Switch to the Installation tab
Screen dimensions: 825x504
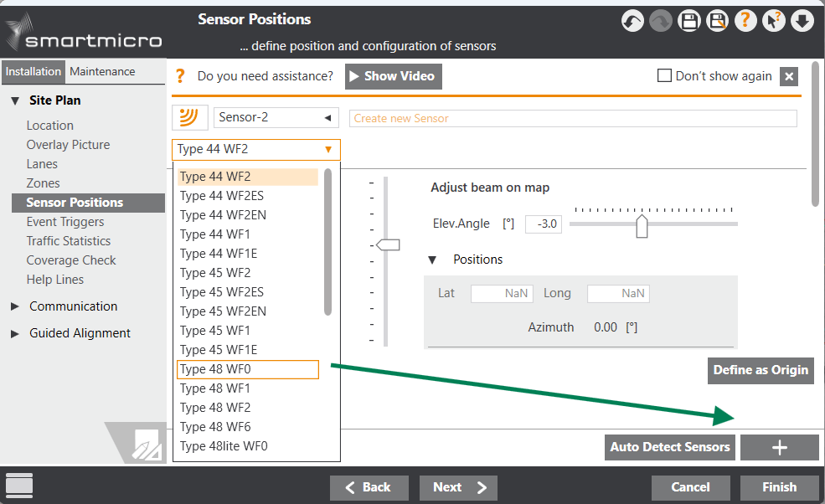tap(34, 71)
